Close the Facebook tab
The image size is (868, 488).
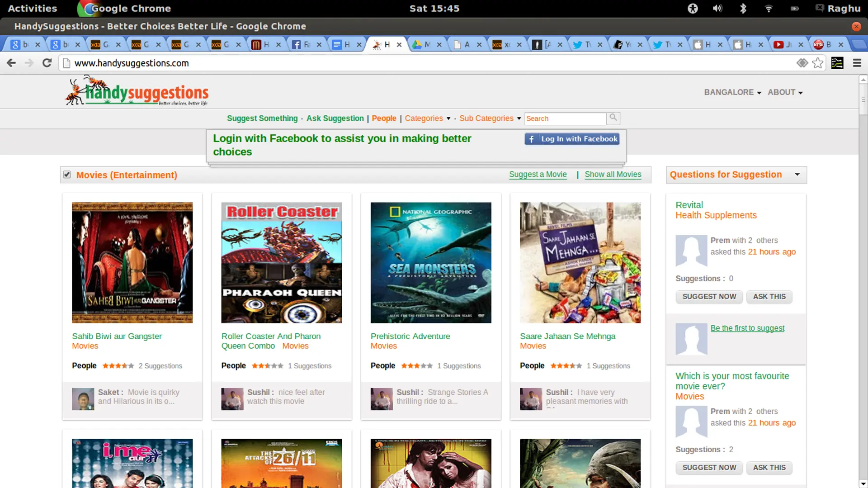tap(319, 44)
